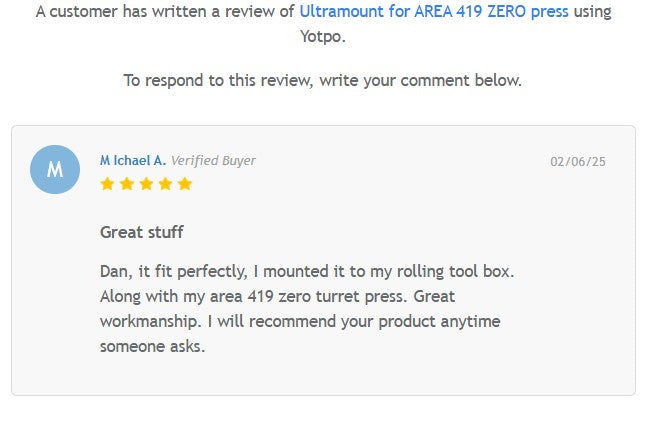The width and height of the screenshot is (647, 425).
Task: Select the second yellow rating star
Action: [x=126, y=184]
